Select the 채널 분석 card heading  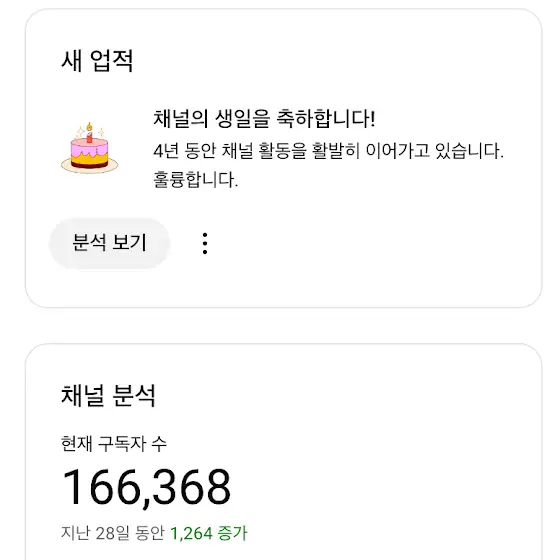109,395
